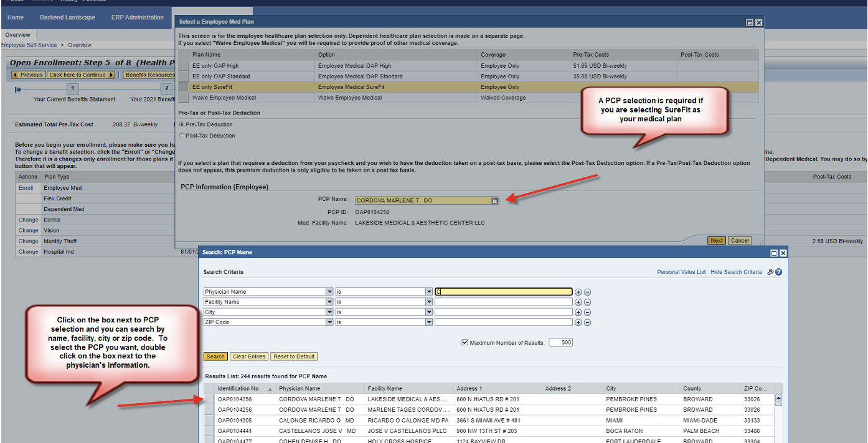The image size is (868, 443).
Task: Click the maximum results input showing 500
Action: 560,342
